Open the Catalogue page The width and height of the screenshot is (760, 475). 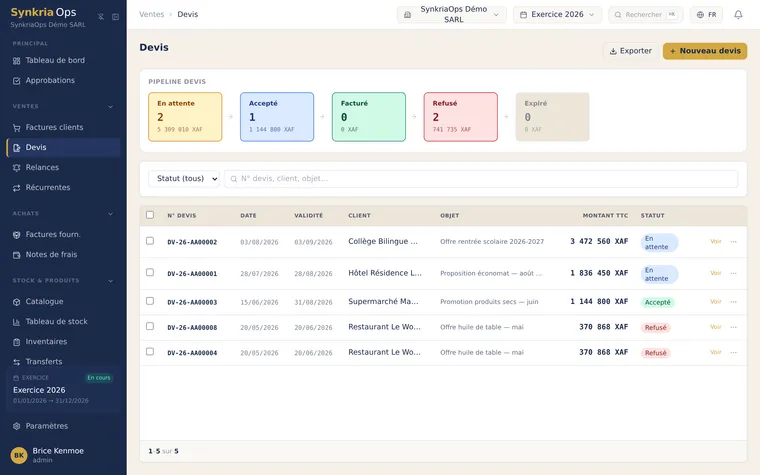pyautogui.click(x=63, y=301)
